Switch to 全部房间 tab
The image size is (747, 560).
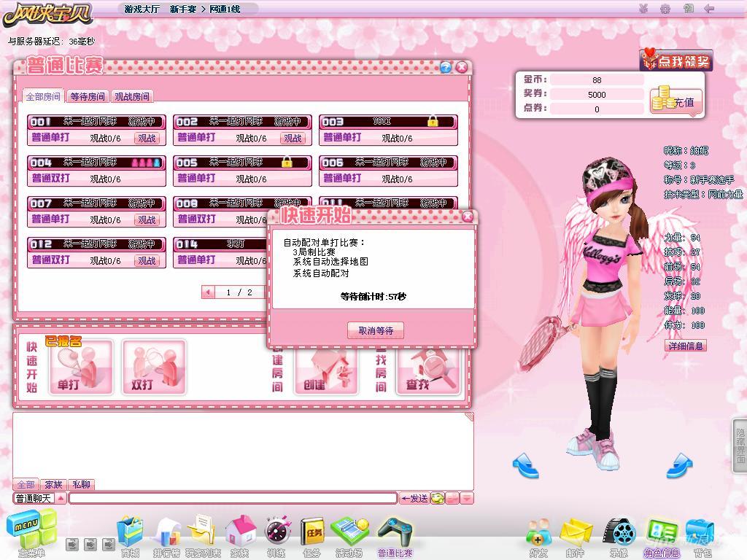(x=43, y=96)
